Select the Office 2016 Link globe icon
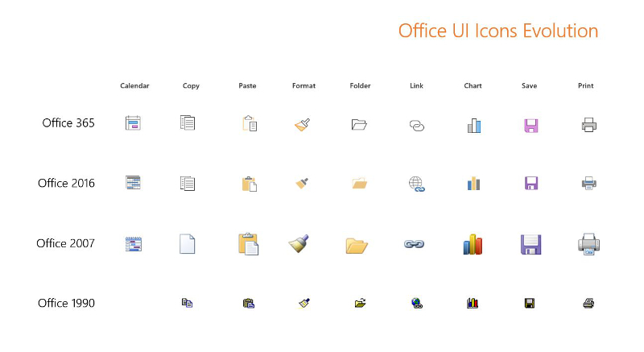 (416, 184)
